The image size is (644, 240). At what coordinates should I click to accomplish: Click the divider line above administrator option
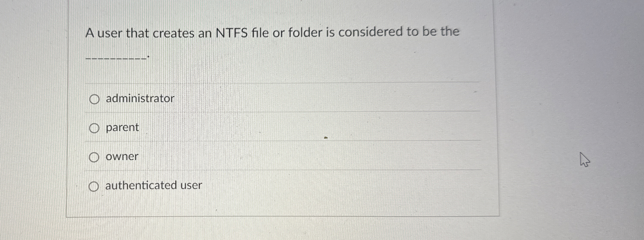[275, 83]
